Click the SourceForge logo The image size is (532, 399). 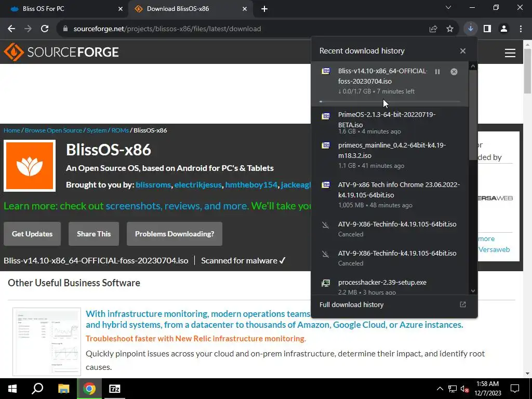click(x=61, y=52)
